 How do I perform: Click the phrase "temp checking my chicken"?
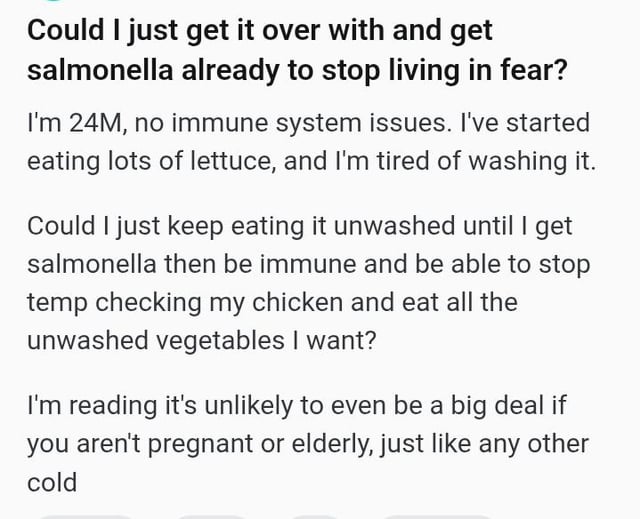point(165,303)
